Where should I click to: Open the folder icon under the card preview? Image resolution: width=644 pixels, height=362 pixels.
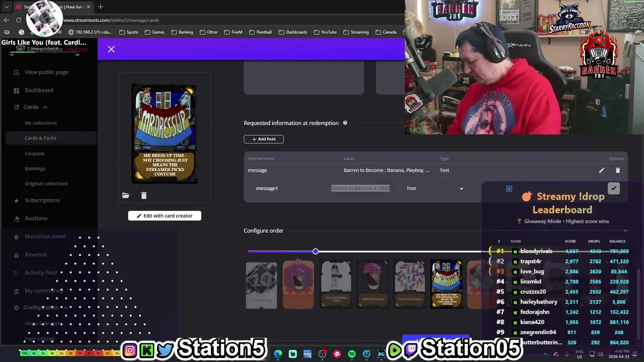(126, 196)
